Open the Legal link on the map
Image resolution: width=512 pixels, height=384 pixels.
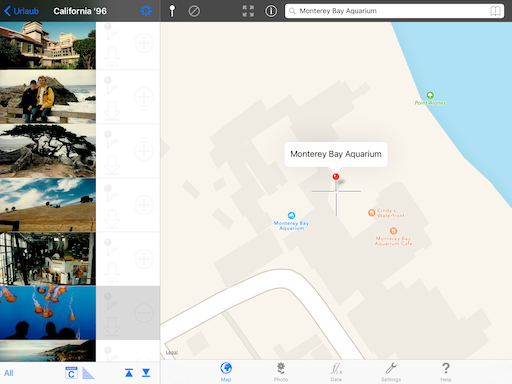[x=172, y=352]
